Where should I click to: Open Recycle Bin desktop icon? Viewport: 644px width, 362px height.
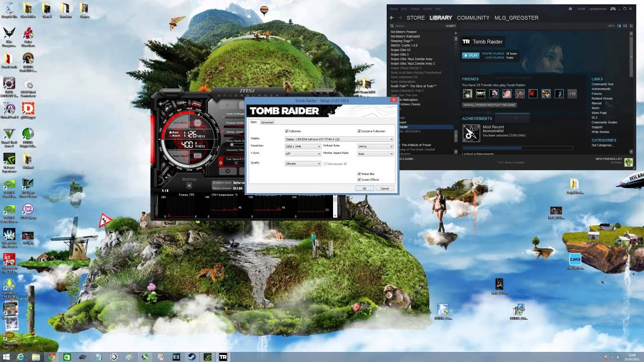coord(9,10)
